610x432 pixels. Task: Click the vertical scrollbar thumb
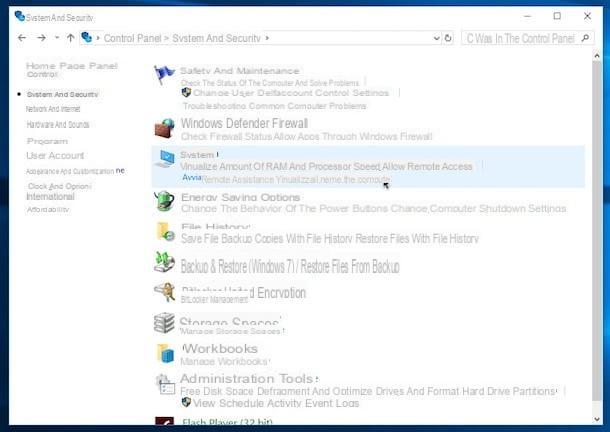click(597, 231)
